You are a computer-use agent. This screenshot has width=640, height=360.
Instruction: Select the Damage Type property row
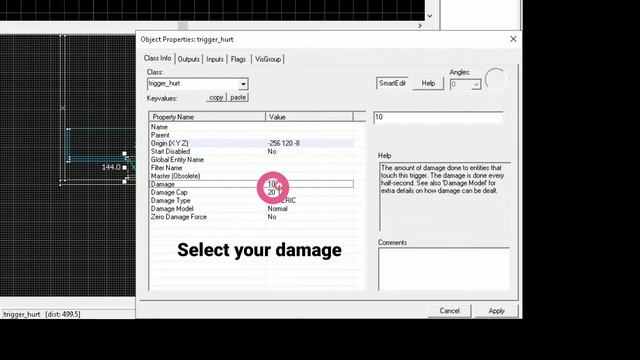(251, 200)
